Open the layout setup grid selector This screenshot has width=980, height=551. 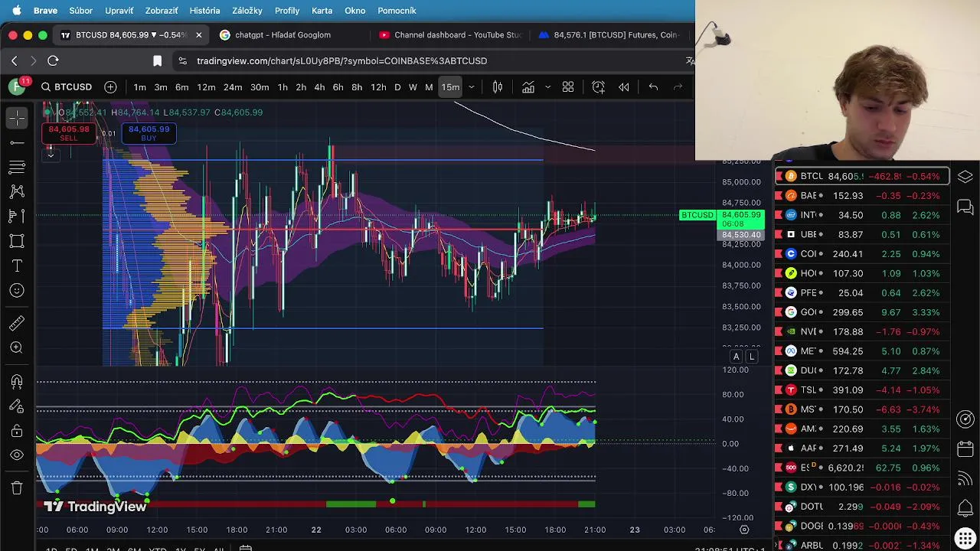coord(568,87)
